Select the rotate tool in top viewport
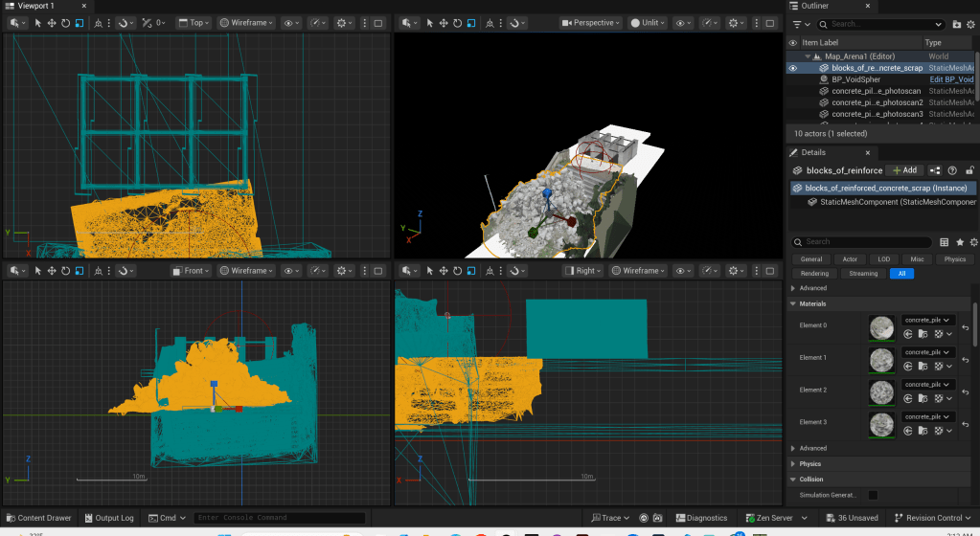 click(65, 23)
